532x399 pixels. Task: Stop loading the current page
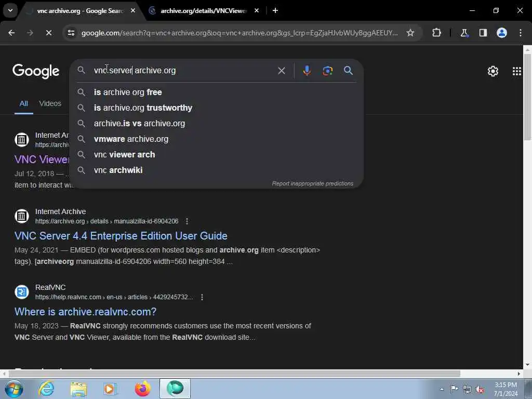coord(48,33)
